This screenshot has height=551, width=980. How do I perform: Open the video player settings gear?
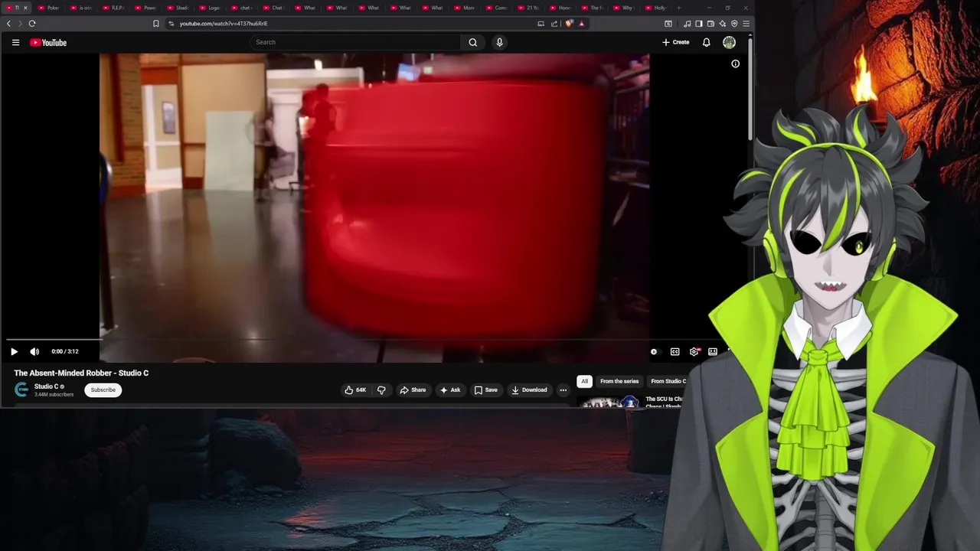tap(694, 351)
